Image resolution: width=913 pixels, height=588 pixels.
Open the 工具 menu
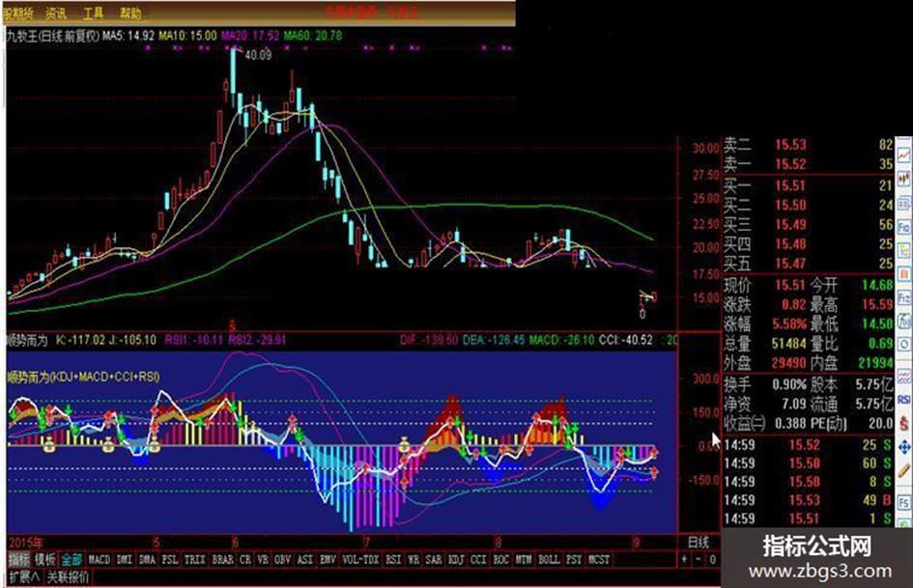(93, 13)
